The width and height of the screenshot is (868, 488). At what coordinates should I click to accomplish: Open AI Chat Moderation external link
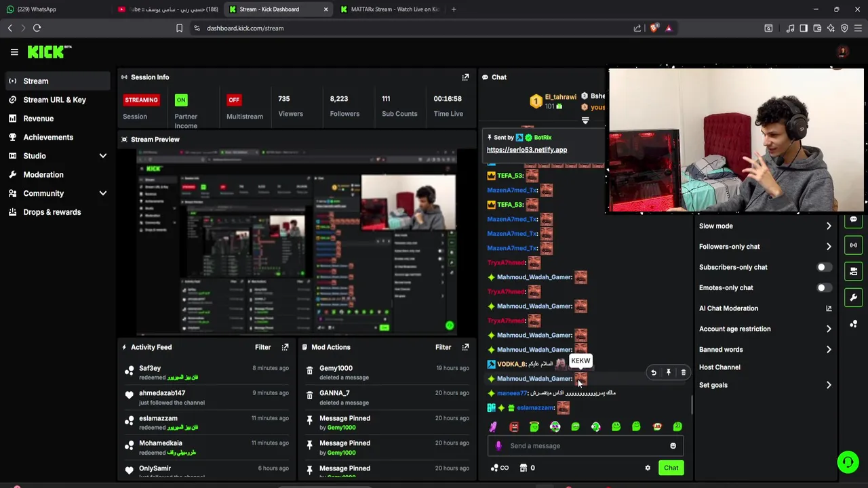pyautogui.click(x=829, y=308)
